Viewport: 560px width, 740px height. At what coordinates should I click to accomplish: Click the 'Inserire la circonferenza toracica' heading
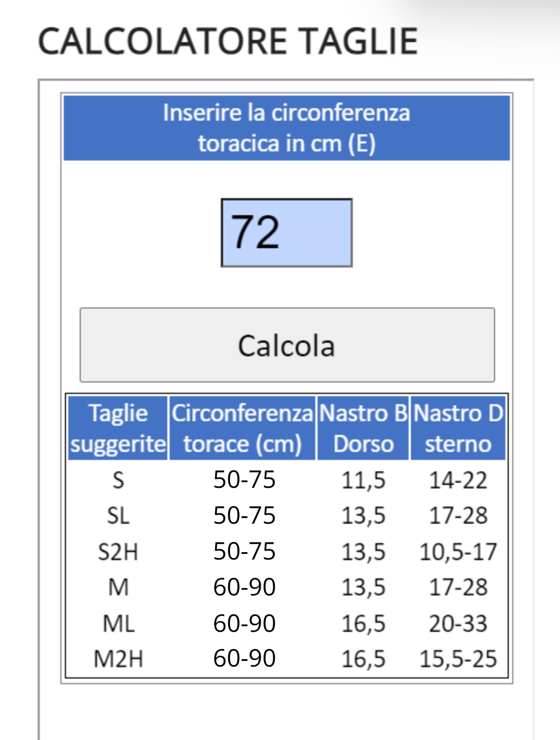286,128
